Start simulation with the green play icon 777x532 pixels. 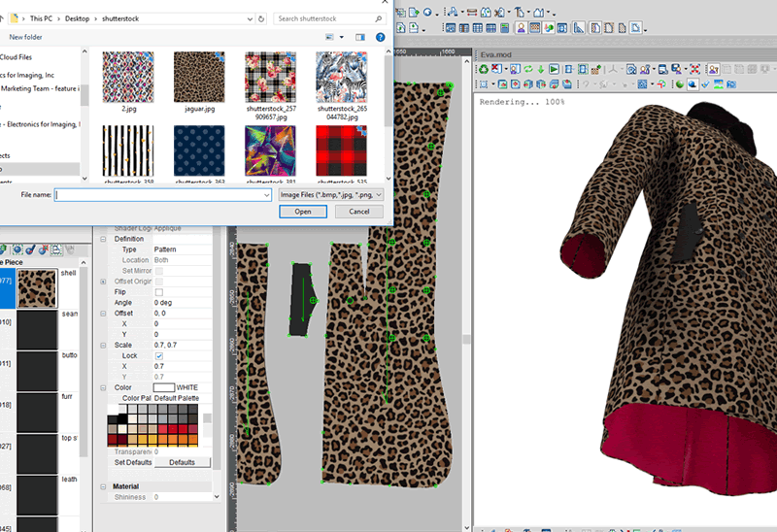[x=554, y=69]
